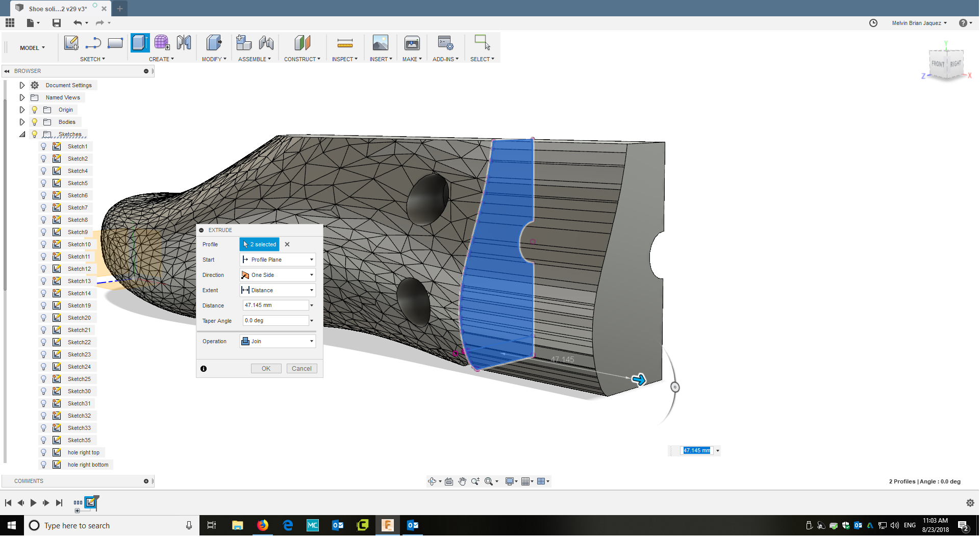Click OK to confirm the extrude

pyautogui.click(x=266, y=368)
